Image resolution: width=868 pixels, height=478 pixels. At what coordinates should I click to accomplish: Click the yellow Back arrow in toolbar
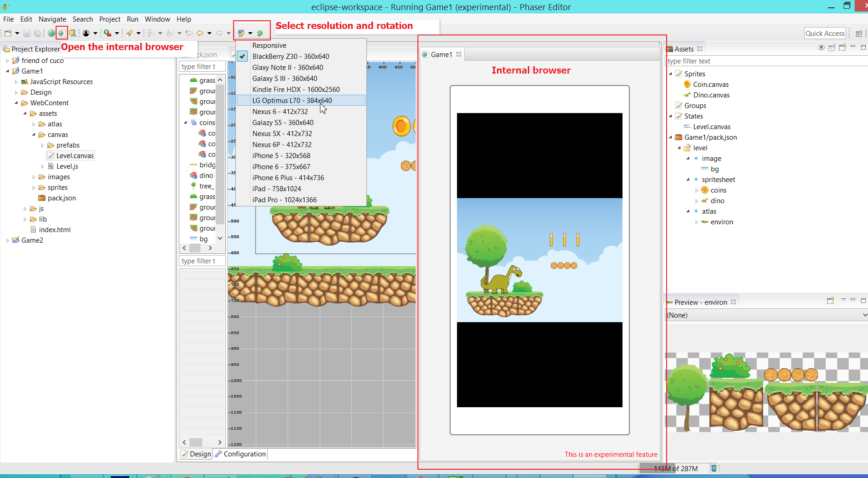(200, 33)
